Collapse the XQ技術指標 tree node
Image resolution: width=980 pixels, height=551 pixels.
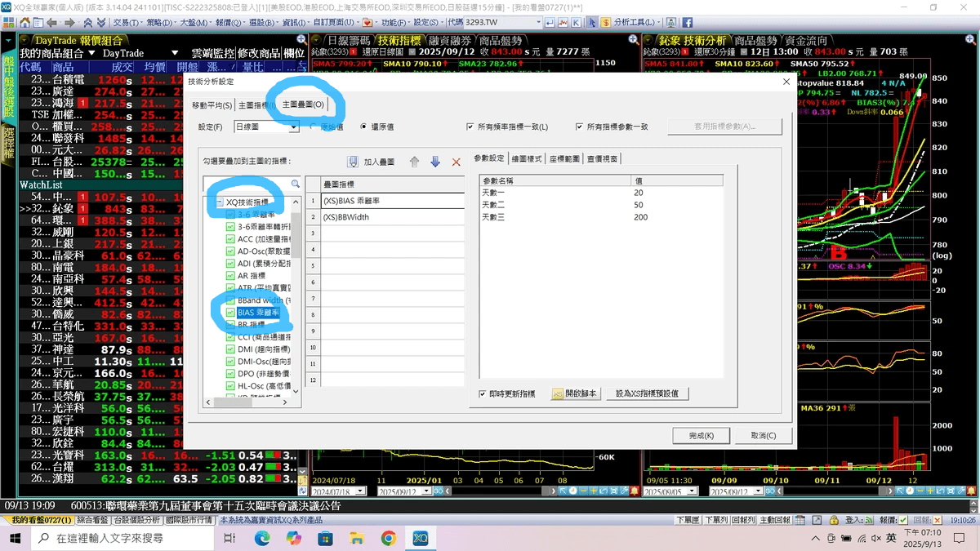[220, 202]
